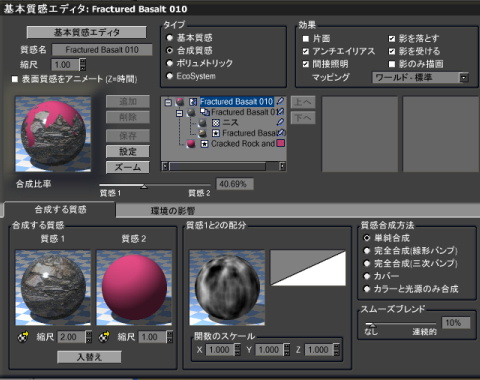Click pencil edit icon on the ニス row

point(280,122)
